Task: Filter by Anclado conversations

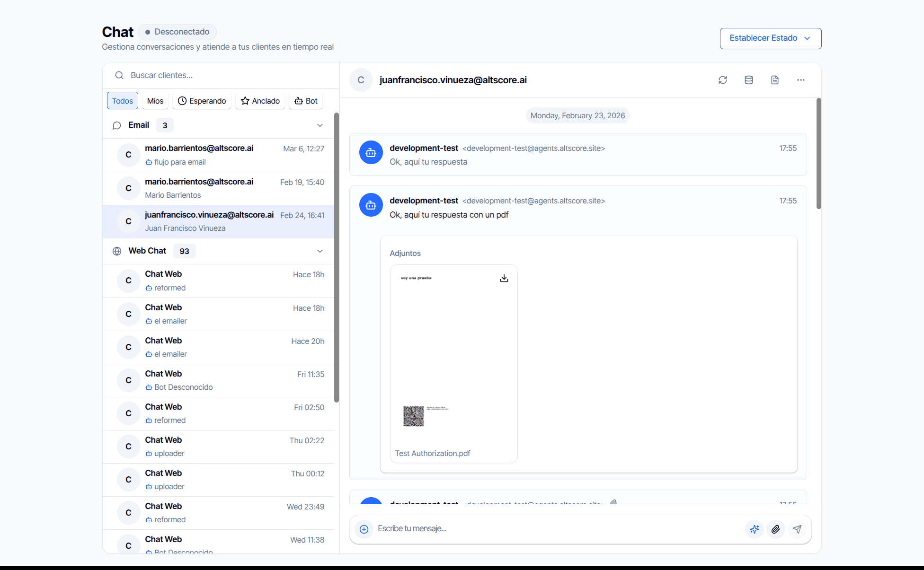Action: pos(260,101)
